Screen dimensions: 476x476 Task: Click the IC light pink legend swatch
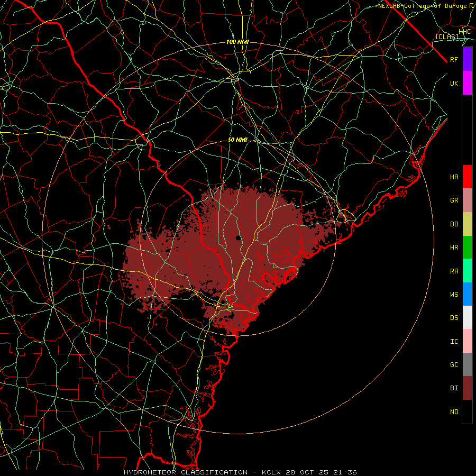[467, 341]
